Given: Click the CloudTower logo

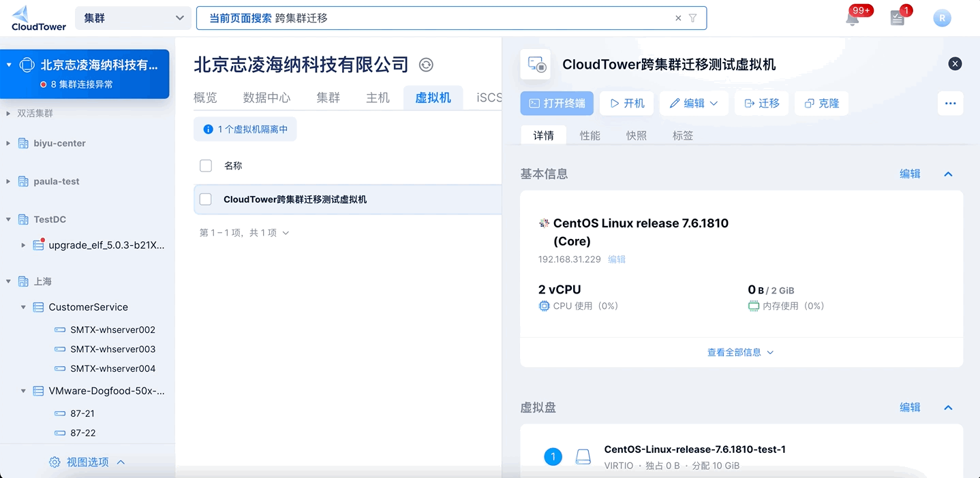Looking at the screenshot, I should tap(39, 18).
